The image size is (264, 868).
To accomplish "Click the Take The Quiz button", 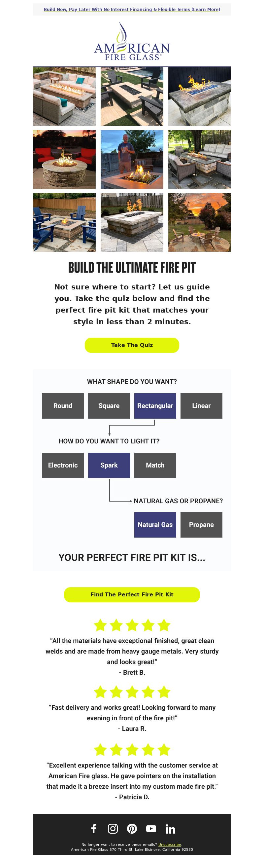I will tap(132, 345).
